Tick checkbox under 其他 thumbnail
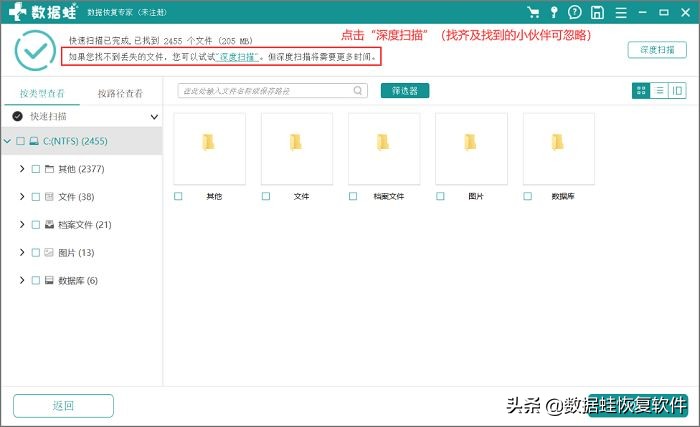Screen dimensions: 700x427 pos(178,196)
